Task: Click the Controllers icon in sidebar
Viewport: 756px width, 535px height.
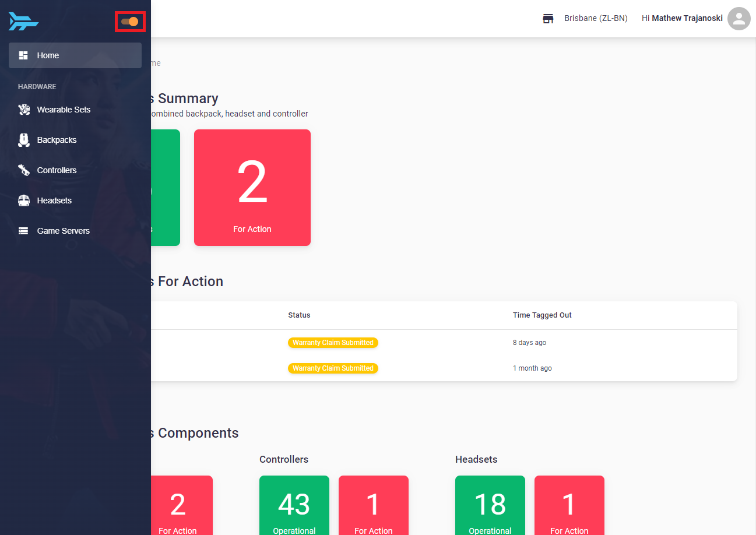Action: pyautogui.click(x=24, y=170)
